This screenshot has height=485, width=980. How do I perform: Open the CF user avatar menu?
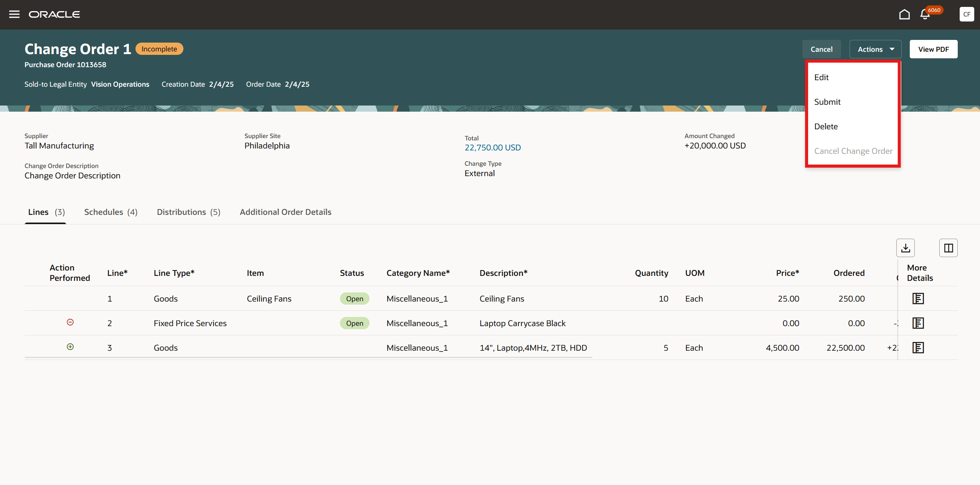tap(966, 14)
